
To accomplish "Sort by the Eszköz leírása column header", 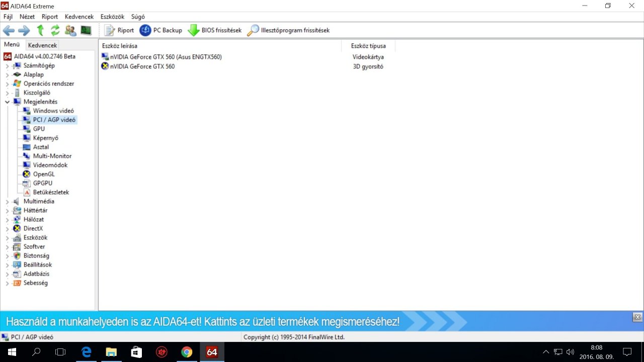I will [220, 46].
